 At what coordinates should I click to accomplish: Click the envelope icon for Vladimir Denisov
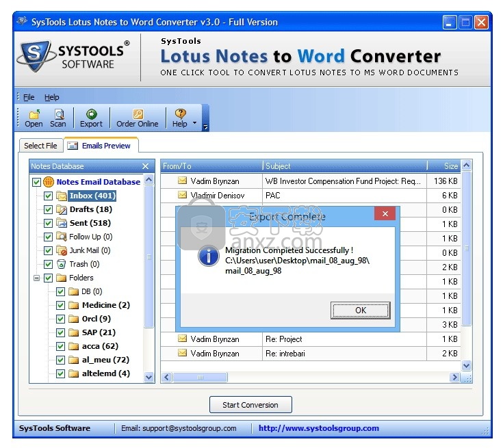click(x=183, y=195)
